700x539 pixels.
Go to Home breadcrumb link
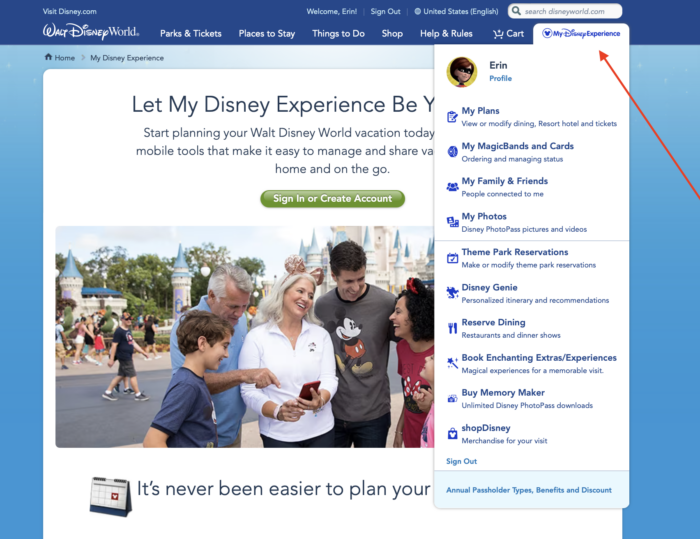coord(64,58)
